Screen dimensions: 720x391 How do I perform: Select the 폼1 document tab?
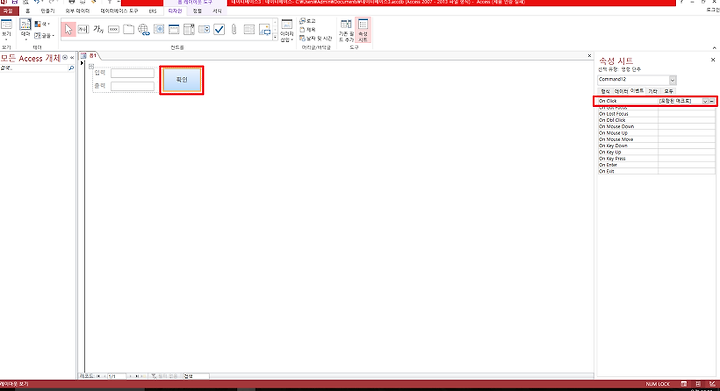[90, 56]
